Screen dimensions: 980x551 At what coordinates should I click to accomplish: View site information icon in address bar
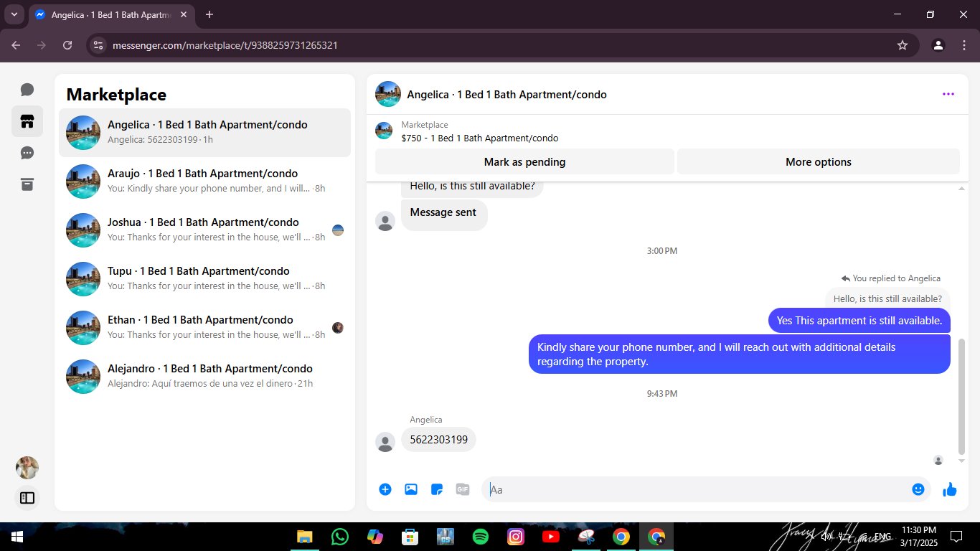point(98,45)
